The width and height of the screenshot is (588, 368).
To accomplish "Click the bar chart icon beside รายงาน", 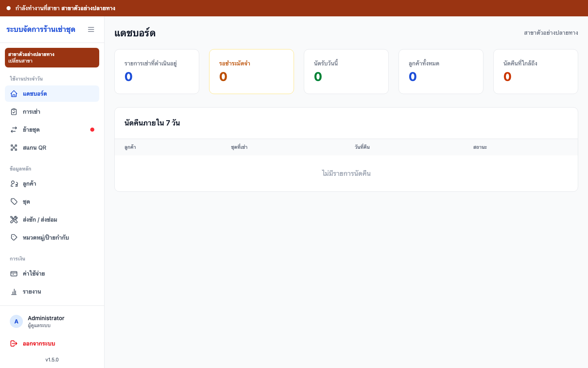I will point(14,292).
